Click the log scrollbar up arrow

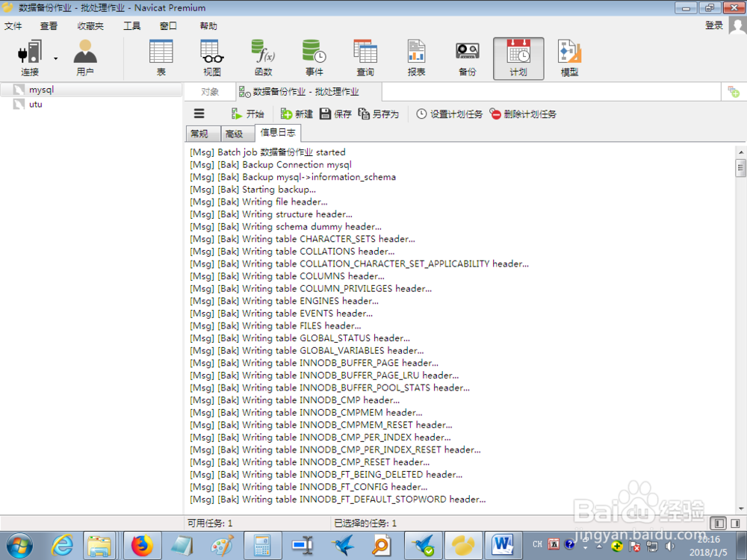740,152
